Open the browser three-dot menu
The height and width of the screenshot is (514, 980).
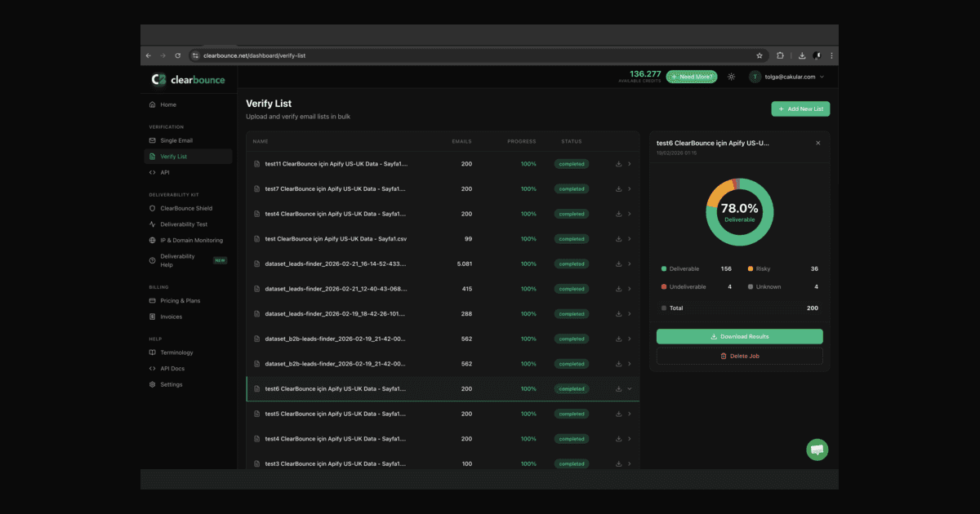pos(831,55)
